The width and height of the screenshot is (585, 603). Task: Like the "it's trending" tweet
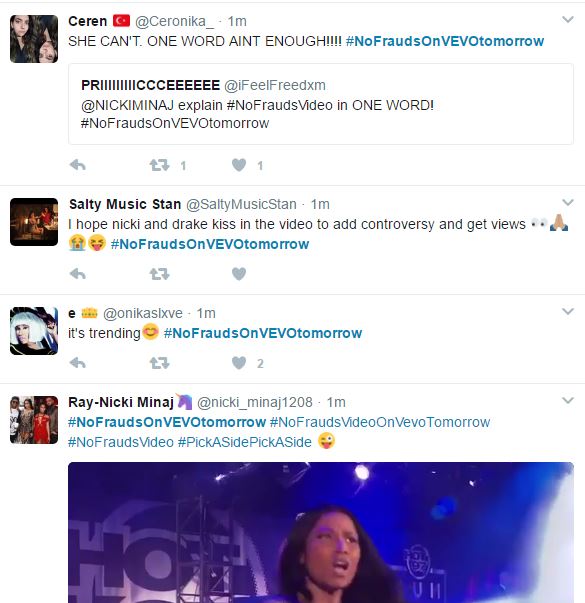239,363
